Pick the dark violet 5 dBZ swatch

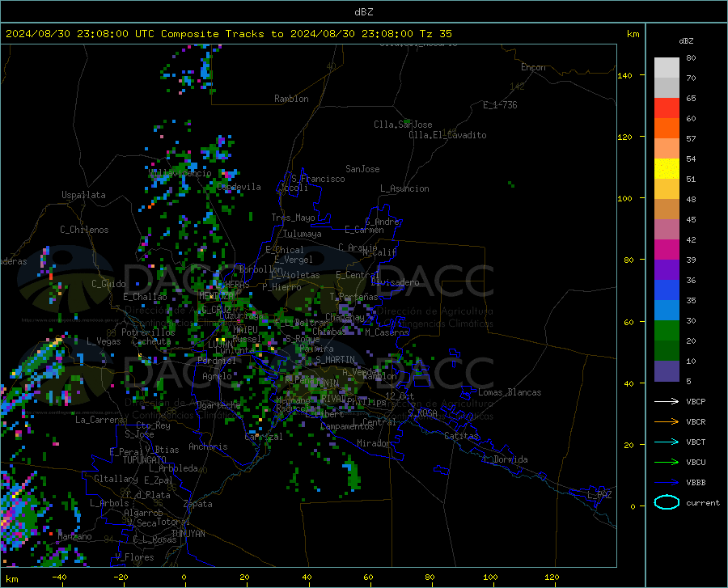667,371
